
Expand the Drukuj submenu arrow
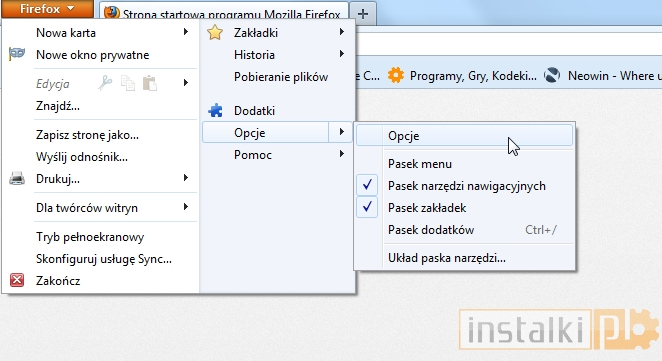pyautogui.click(x=186, y=178)
